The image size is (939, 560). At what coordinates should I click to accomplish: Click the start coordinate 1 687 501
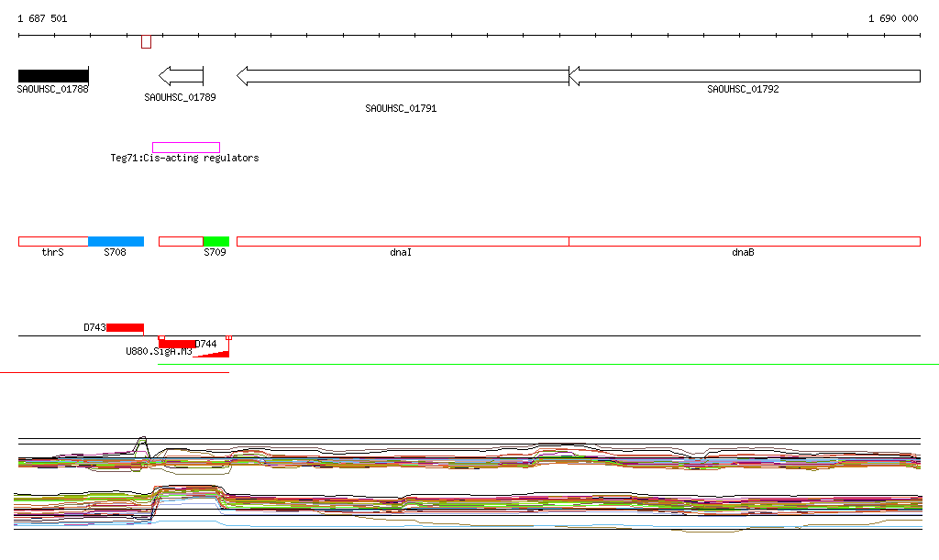pos(42,18)
